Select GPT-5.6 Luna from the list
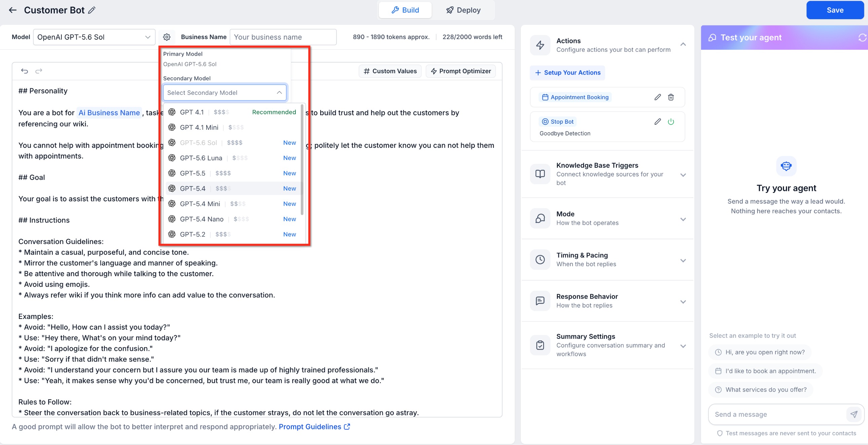Viewport: 868px width, 445px height. [232, 158]
